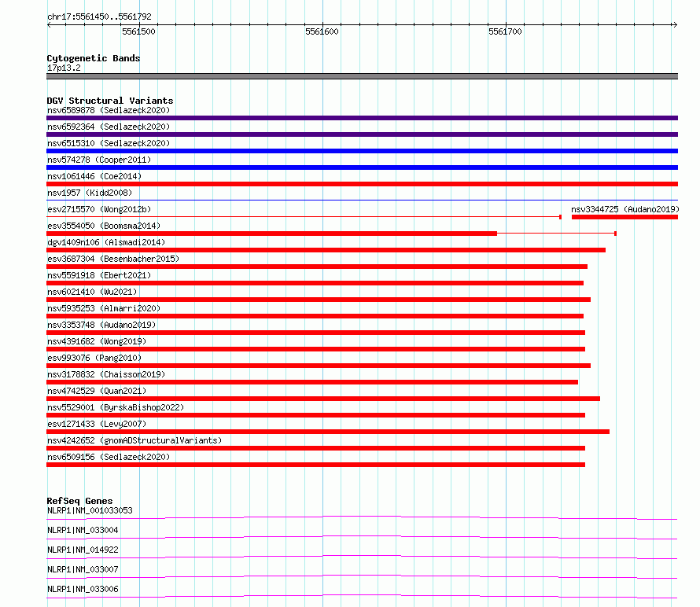
Task: Click the red bar for nsv4742529
Action: (323, 399)
